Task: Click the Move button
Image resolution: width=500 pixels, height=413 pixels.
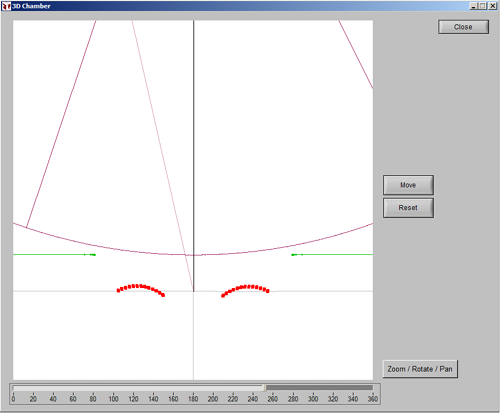Action: tap(408, 185)
